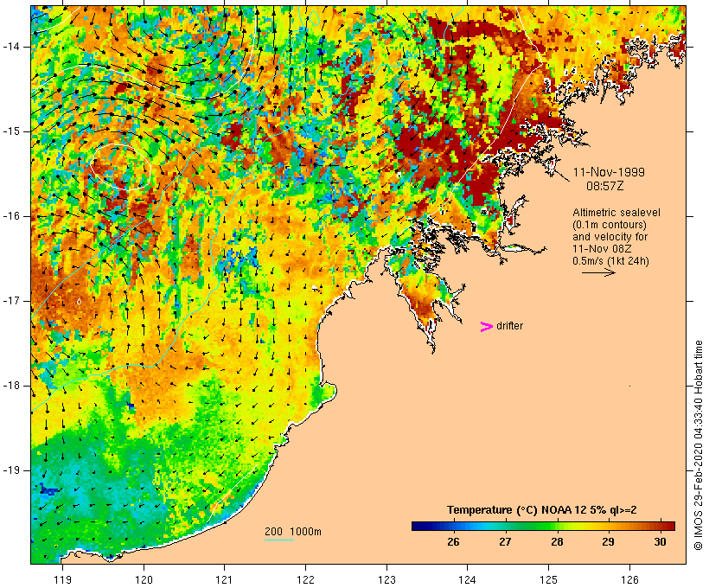The width and height of the screenshot is (709, 588).
Task: Click the colour bar label '27'
Action: [505, 541]
